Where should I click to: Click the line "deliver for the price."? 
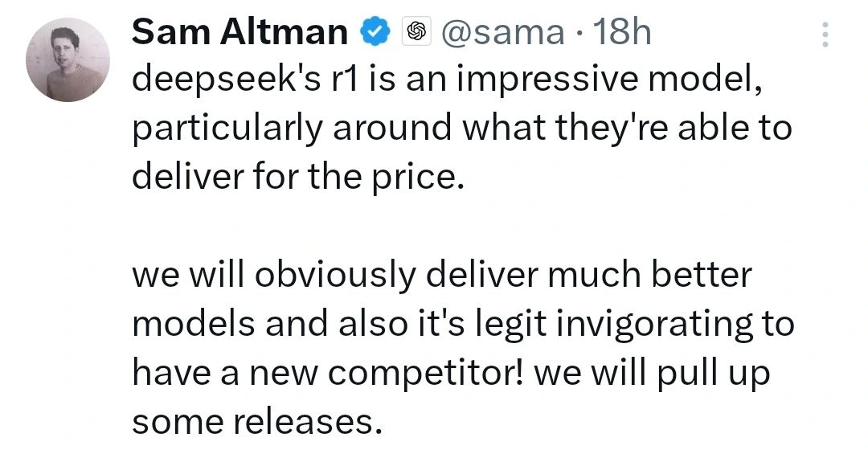point(298,177)
